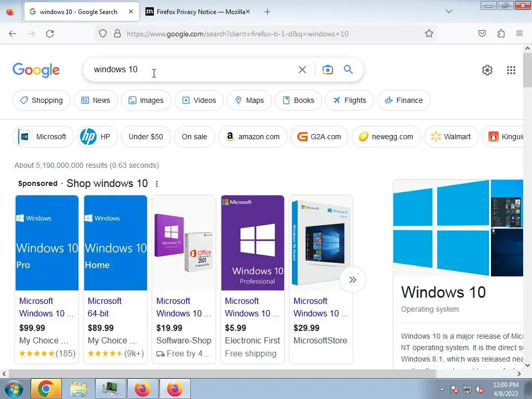Click the vertical scrollbar down arrow
532x399 pixels.
point(527,365)
